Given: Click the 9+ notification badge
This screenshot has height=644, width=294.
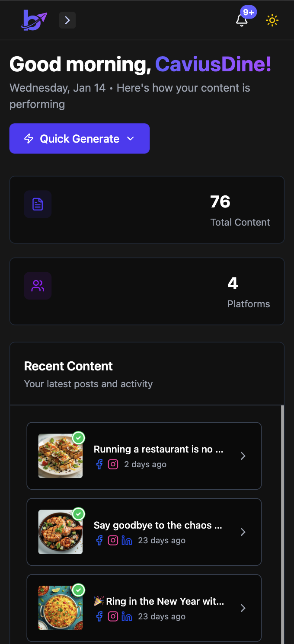Looking at the screenshot, I should point(248,13).
